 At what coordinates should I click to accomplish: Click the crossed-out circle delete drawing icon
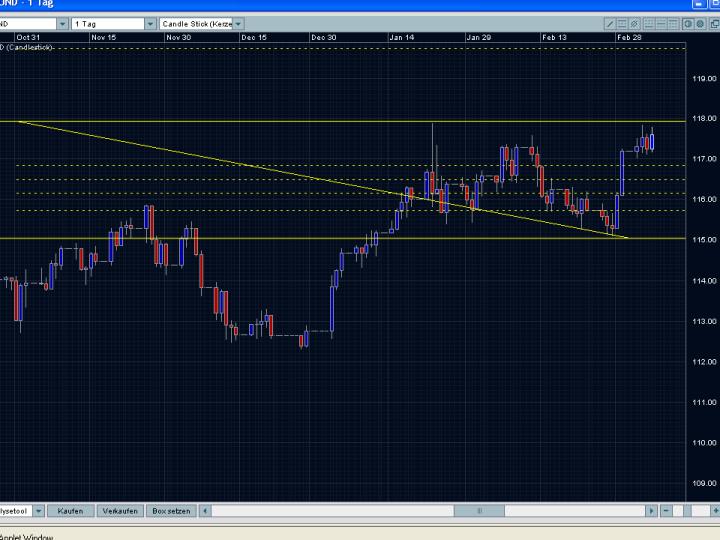[x=635, y=23]
